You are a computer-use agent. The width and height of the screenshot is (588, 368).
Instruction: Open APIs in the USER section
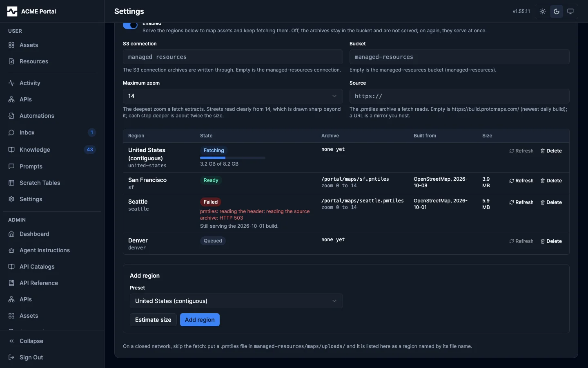52,99
